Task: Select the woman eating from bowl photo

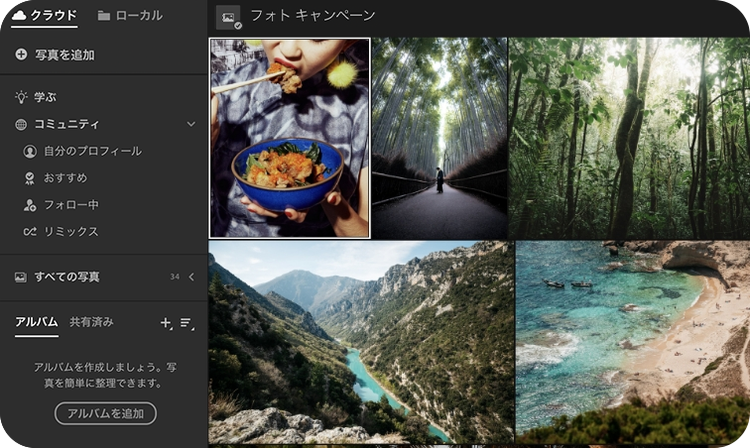Action: pyautogui.click(x=290, y=138)
